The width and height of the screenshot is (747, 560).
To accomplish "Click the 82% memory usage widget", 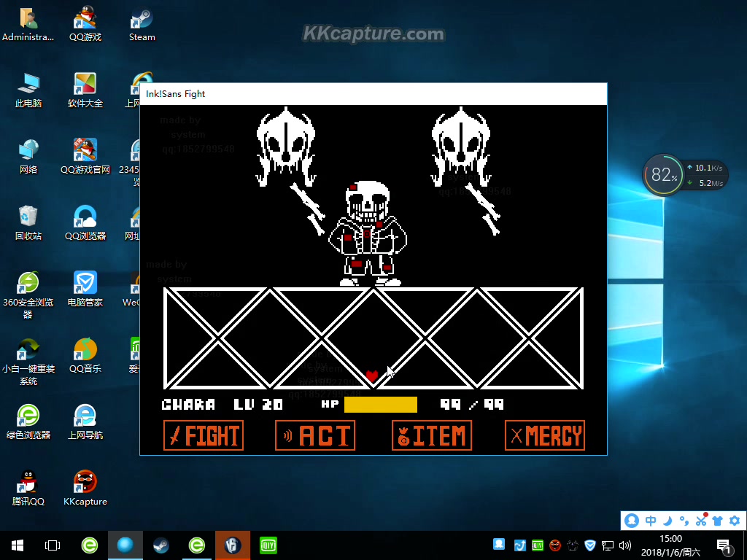I will pyautogui.click(x=664, y=174).
